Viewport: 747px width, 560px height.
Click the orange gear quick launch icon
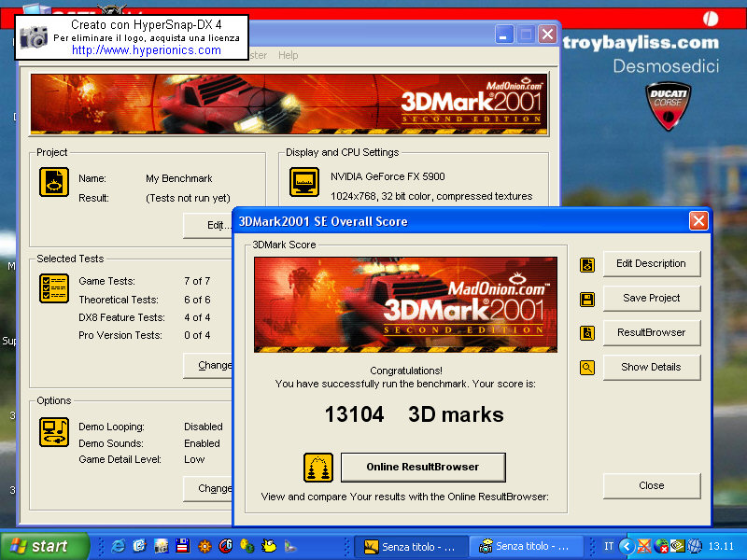coord(204,546)
